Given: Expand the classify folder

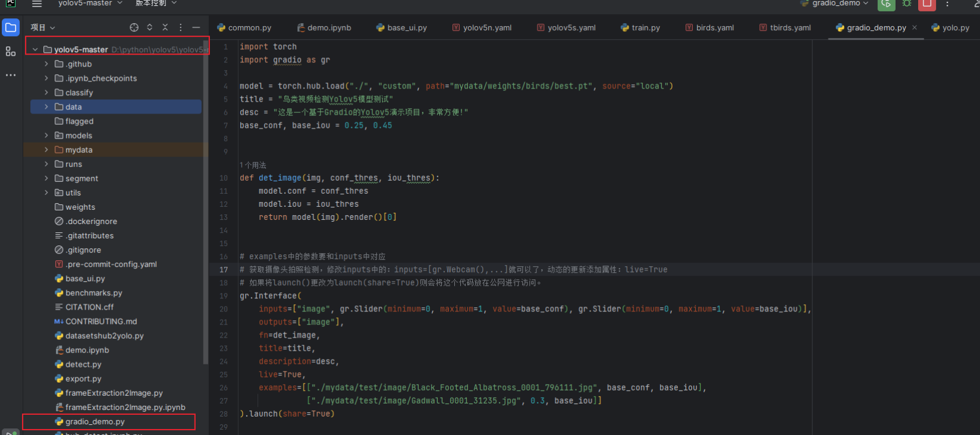Looking at the screenshot, I should (x=46, y=92).
